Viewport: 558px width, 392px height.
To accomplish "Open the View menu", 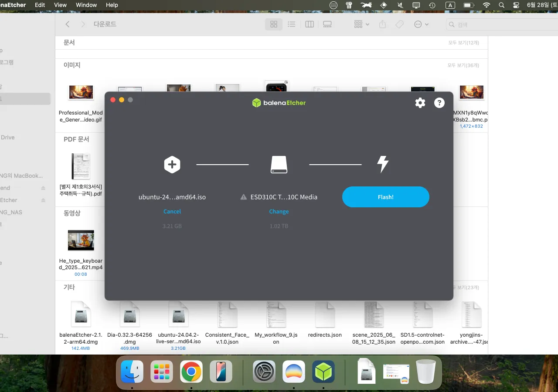I will click(60, 5).
